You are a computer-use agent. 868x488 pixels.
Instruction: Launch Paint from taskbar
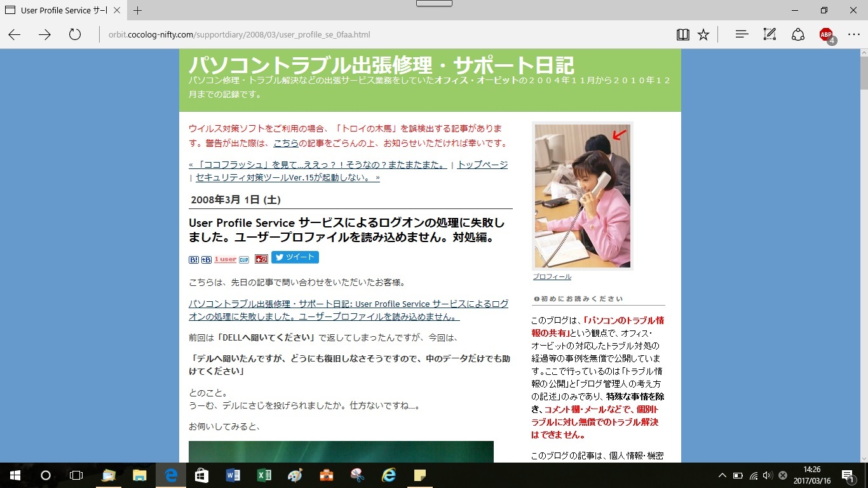[x=295, y=475]
